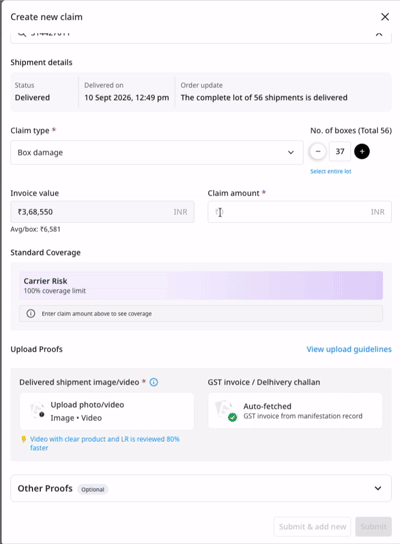This screenshot has width=400, height=544.
Task: Click the search magnifier icon at the top
Action: pos(22,34)
